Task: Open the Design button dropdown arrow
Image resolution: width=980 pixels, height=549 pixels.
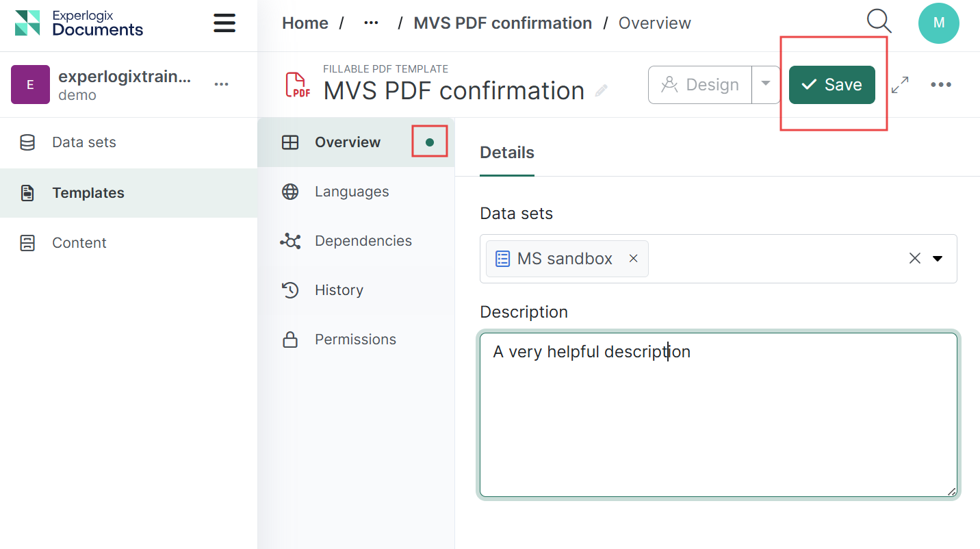Action: [766, 84]
